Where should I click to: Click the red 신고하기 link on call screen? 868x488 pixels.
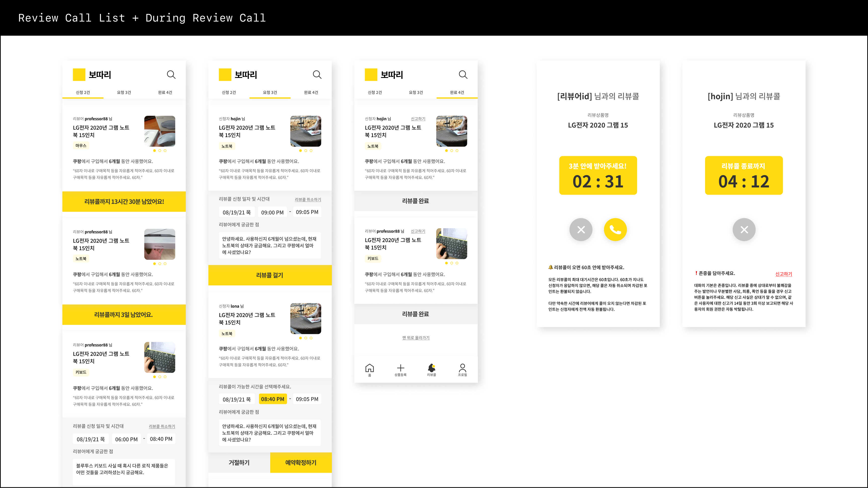[x=783, y=274]
